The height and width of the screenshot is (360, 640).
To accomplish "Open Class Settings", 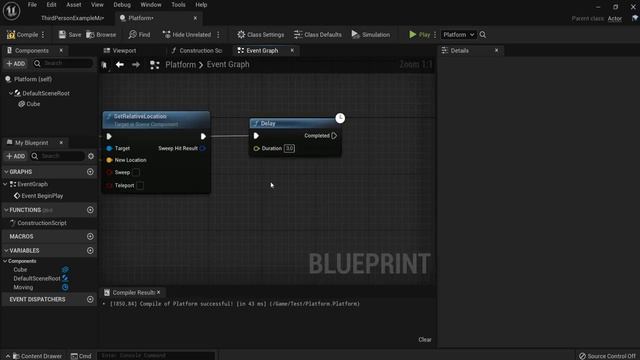I will (x=260, y=35).
